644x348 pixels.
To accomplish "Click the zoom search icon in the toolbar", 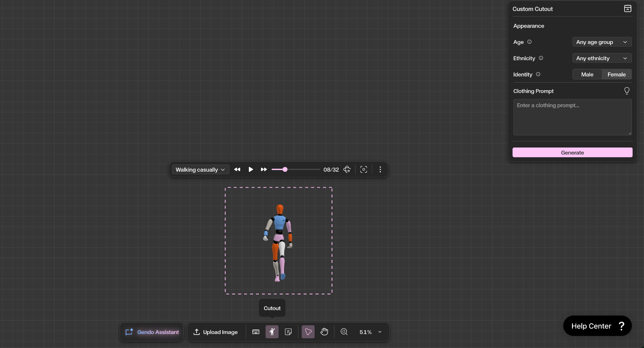I will pyautogui.click(x=344, y=332).
